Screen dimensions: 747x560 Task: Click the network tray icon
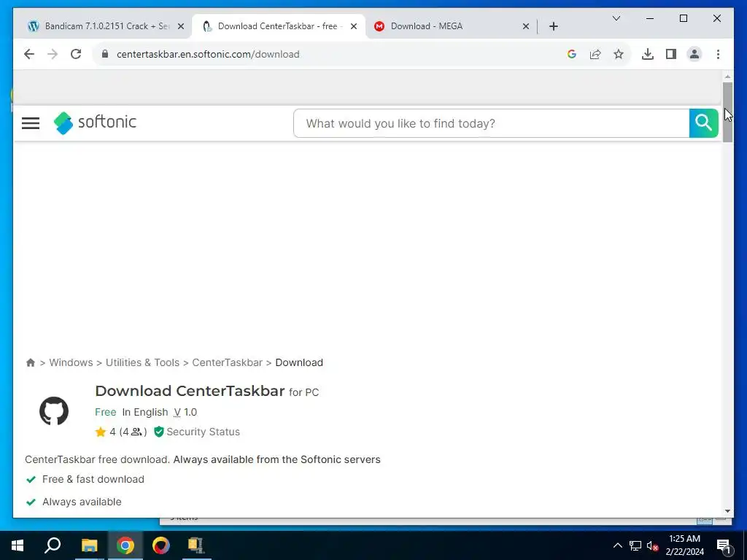click(x=635, y=545)
